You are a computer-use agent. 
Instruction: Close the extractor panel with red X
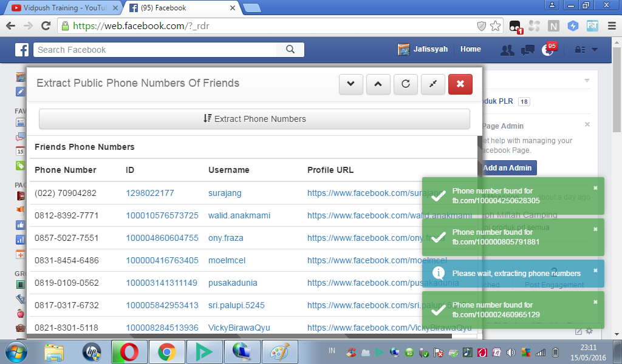460,84
